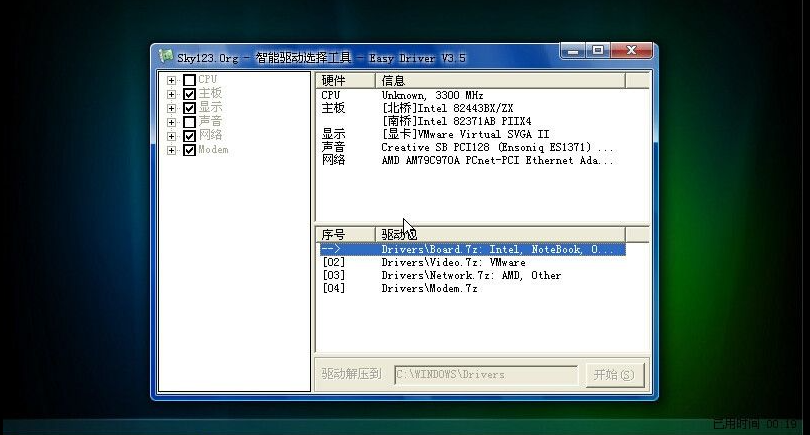
Task: Uncheck the 主板 checkbox
Action: pos(189,94)
